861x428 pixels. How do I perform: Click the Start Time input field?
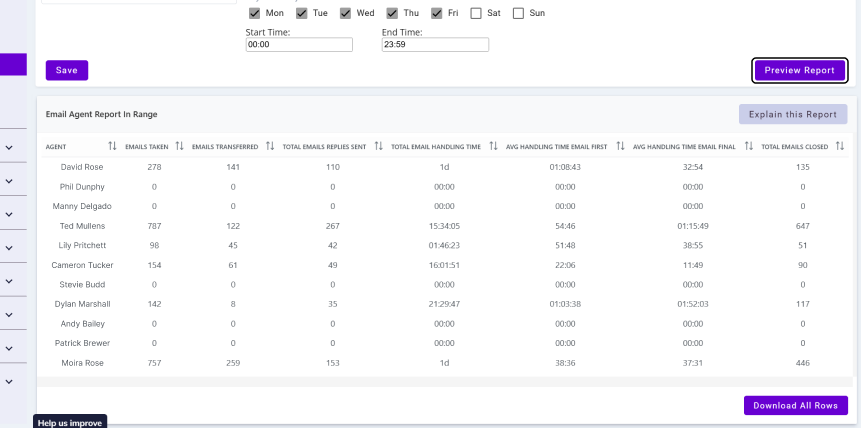299,45
